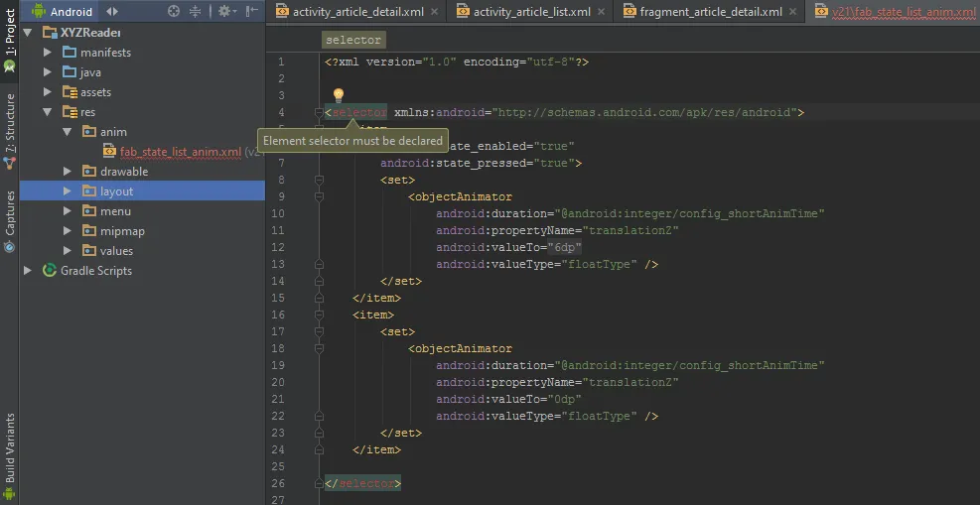Click the drawable folder icon

[x=89, y=172]
